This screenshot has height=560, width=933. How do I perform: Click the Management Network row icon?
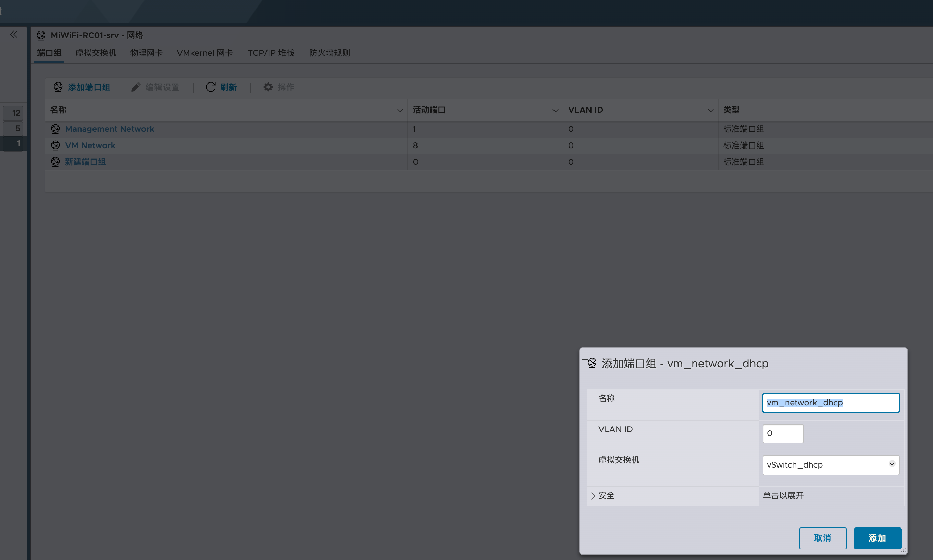click(x=55, y=129)
